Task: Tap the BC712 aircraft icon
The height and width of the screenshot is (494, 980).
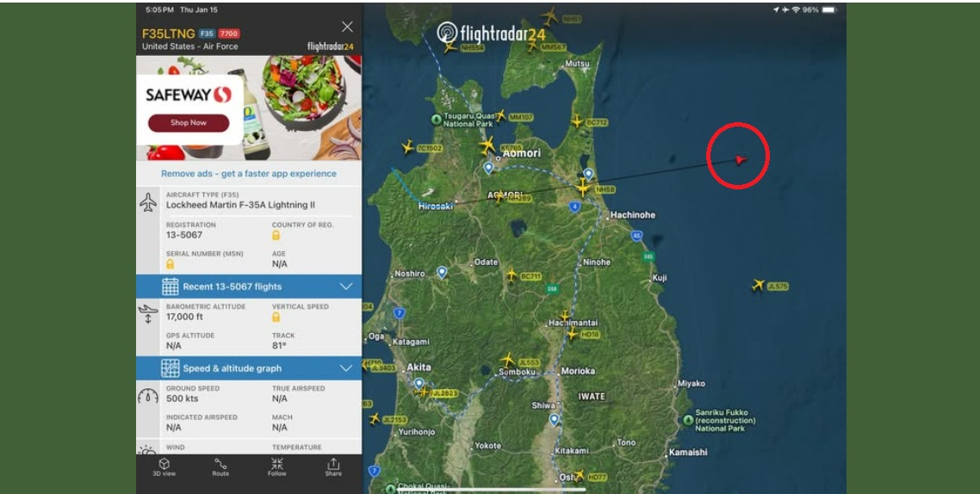Action: pyautogui.click(x=577, y=121)
